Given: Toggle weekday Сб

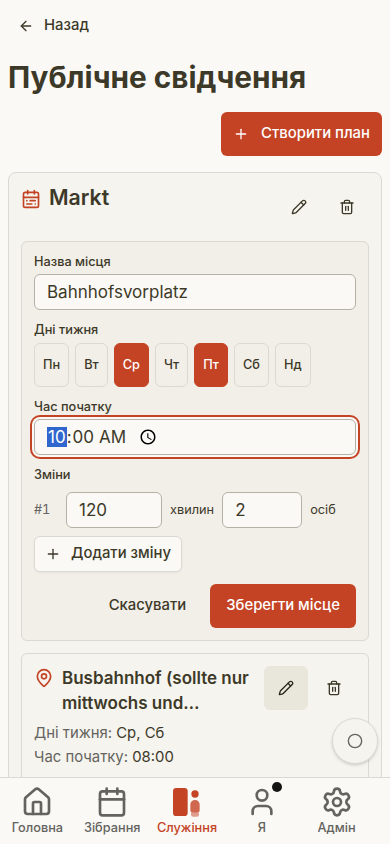Looking at the screenshot, I should 251,365.
